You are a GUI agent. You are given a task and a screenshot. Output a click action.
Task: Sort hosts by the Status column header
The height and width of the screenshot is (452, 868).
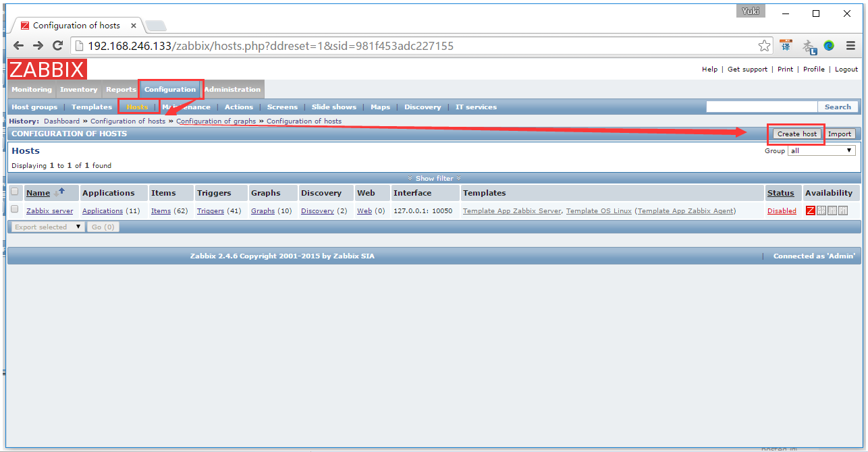coord(780,193)
